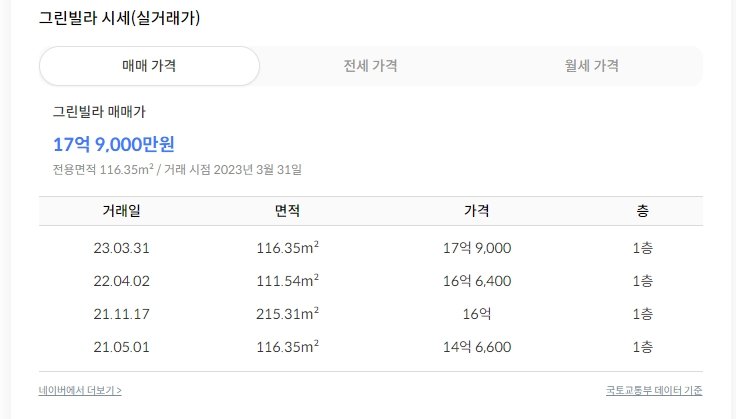
Task: Click the 면적 column header
Action: [287, 211]
